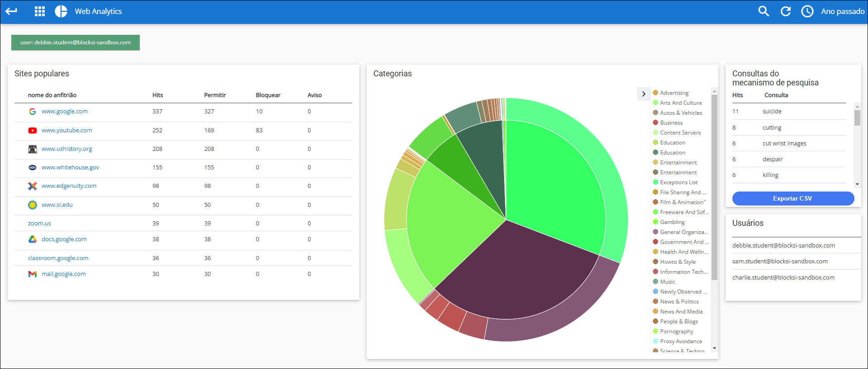This screenshot has height=369, width=868.
Task: Open the www.whitehouse.gov link
Action: (71, 168)
